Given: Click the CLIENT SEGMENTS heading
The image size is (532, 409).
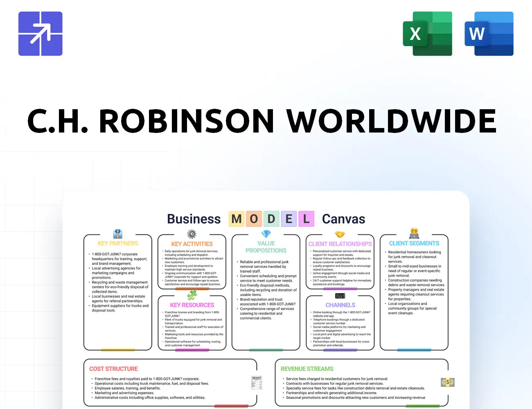Looking at the screenshot, I should click(x=414, y=243).
